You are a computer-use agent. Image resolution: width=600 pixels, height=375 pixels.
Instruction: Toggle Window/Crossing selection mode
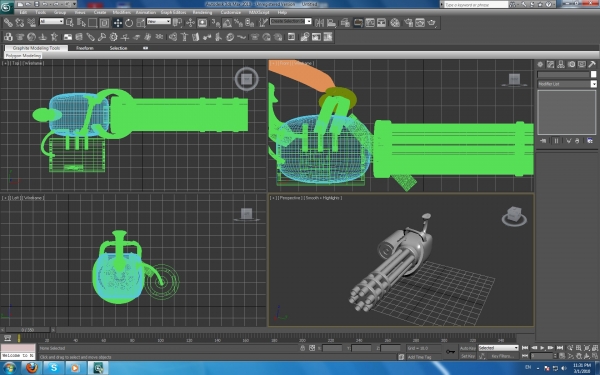[x=104, y=23]
